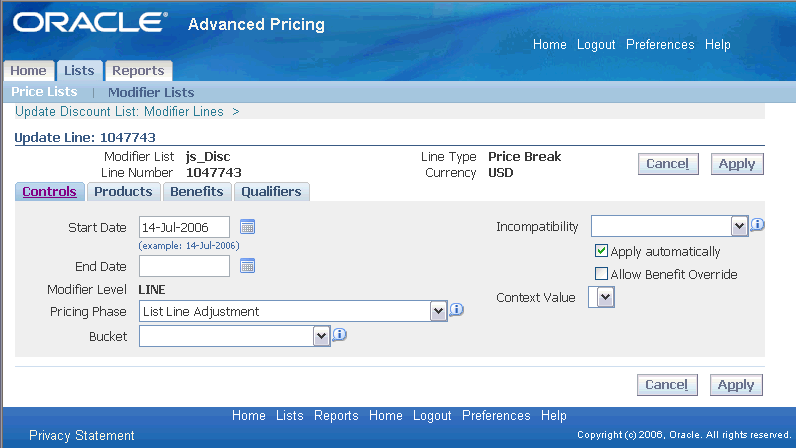Enable the Allow Benefit Override checkbox
796x448 pixels.
[601, 274]
